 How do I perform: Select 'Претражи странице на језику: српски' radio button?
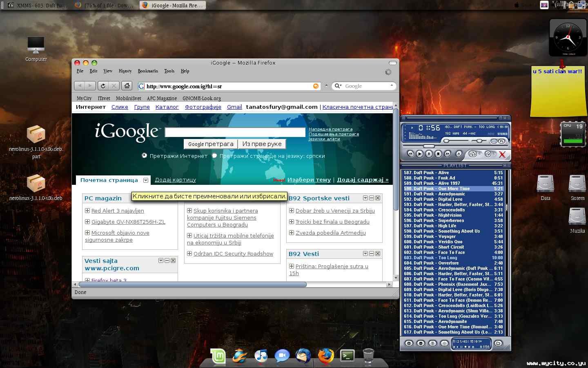pos(214,156)
